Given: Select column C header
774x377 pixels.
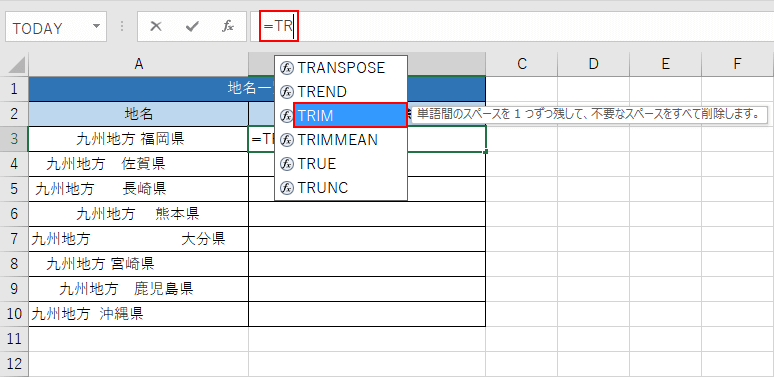Looking at the screenshot, I should coord(522,64).
